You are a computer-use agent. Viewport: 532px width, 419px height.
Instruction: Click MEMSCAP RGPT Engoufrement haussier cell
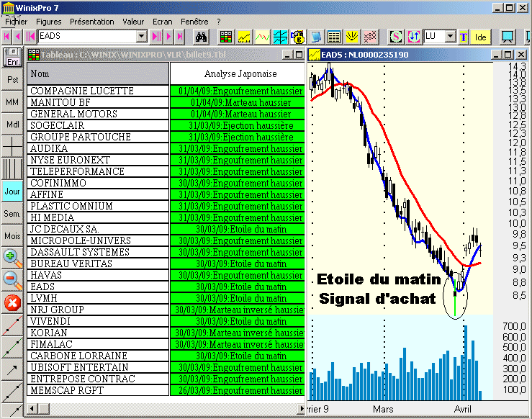coord(238,390)
